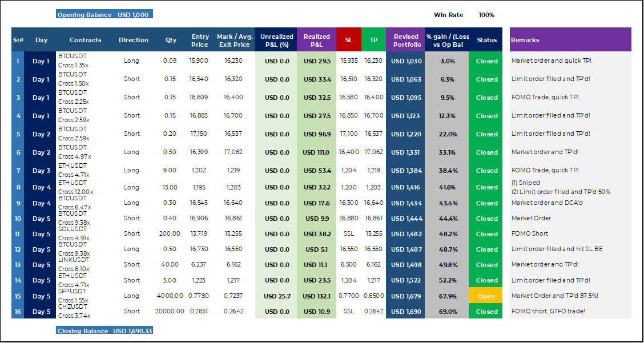Screen dimensions: 644x343
Task: Click quantity 4000.00 cell
Action: pyautogui.click(x=171, y=296)
